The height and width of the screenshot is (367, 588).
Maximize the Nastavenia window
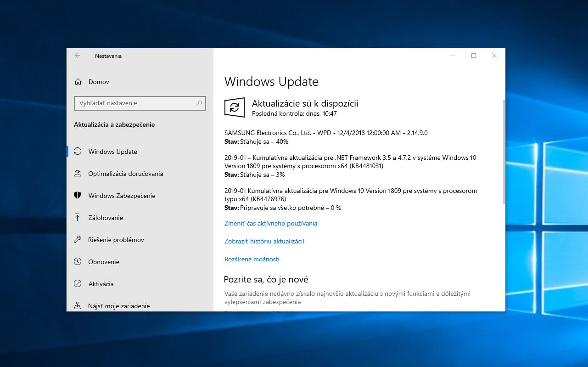[x=474, y=56]
